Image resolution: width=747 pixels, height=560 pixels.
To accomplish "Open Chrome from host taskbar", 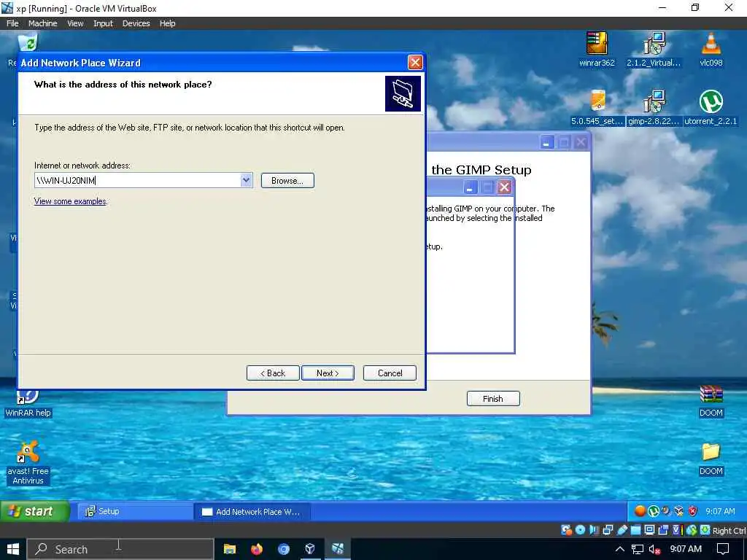I will tap(284, 549).
